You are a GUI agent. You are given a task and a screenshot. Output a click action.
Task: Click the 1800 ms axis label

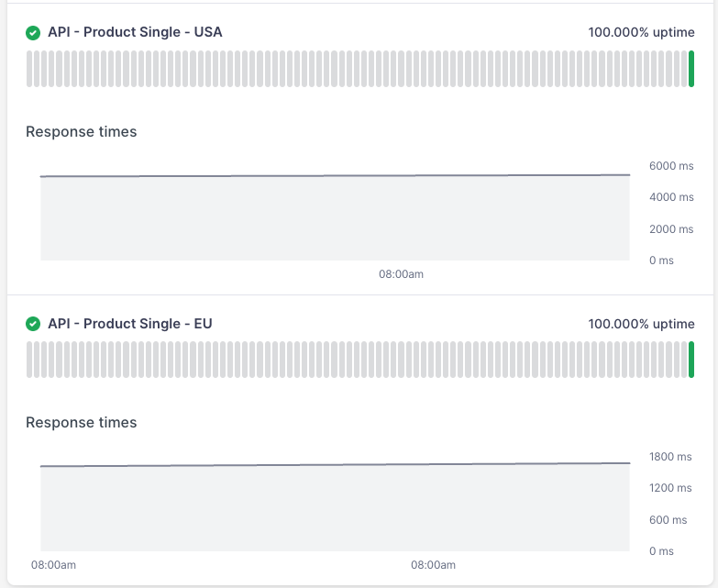671,457
